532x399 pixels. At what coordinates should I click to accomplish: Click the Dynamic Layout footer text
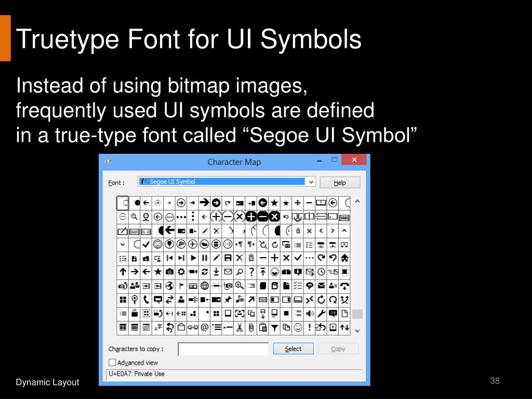(47, 382)
